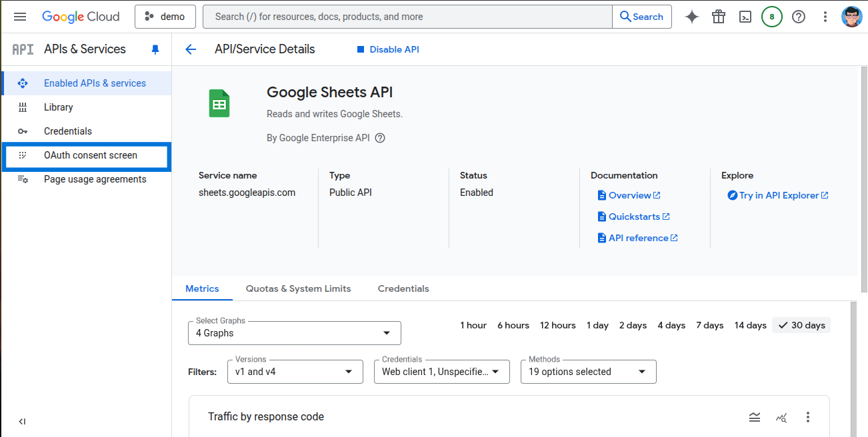Select the 14 days time range
Viewport: 868px width, 437px height.
pyautogui.click(x=751, y=325)
